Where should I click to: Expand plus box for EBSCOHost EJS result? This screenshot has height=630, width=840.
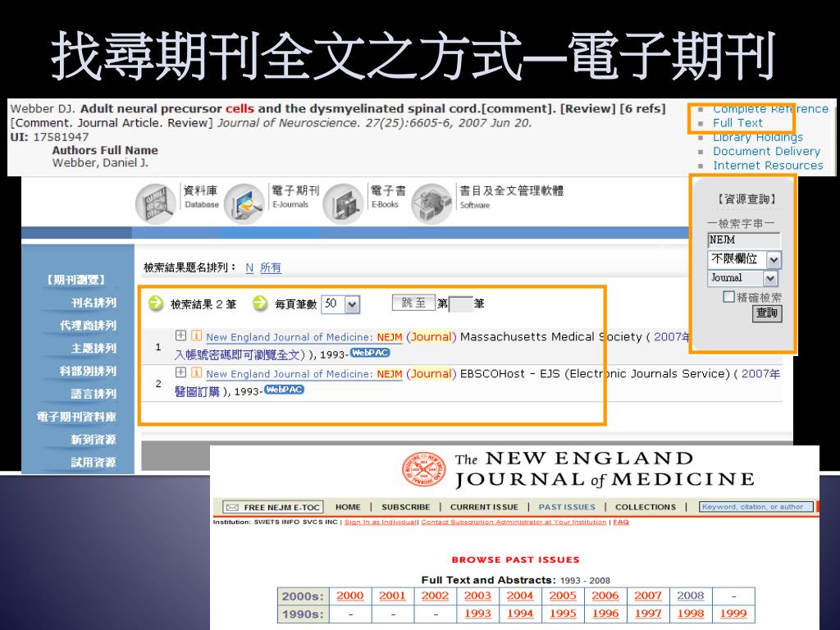(180, 372)
